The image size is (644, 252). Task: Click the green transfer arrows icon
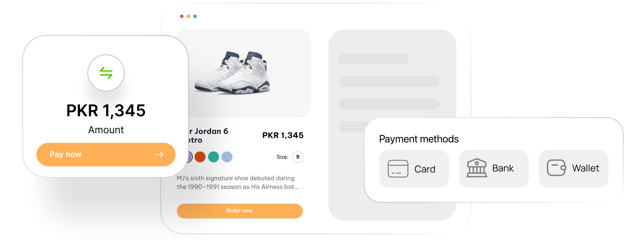coord(106,73)
